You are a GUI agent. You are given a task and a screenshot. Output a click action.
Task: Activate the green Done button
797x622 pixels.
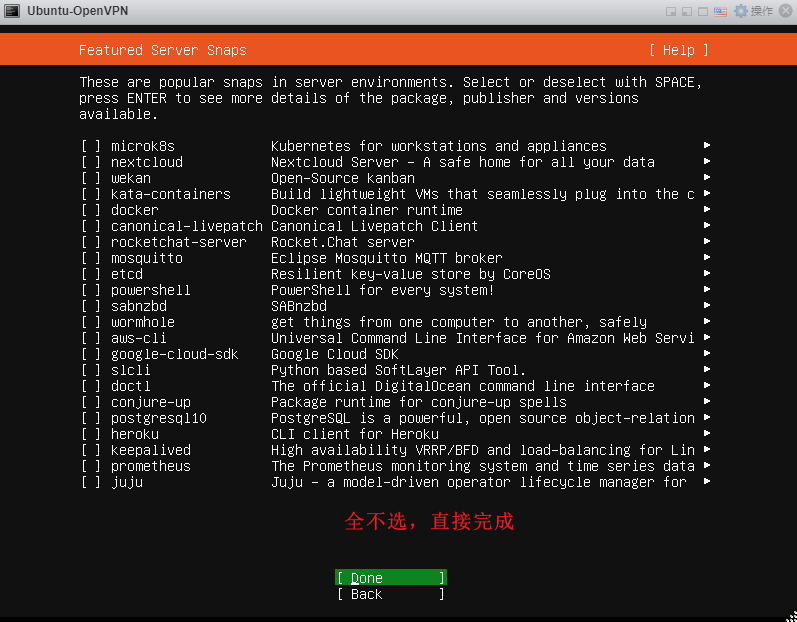point(391,578)
